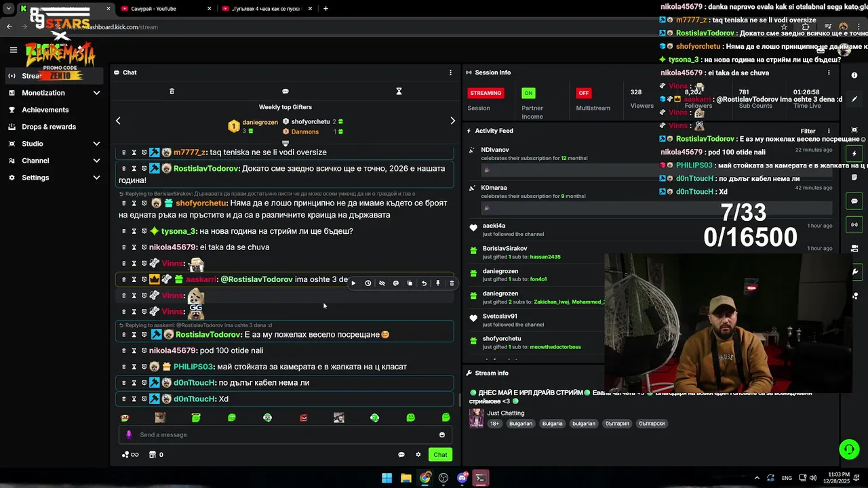Click the speech bubble icon in chat toolbar

285,91
